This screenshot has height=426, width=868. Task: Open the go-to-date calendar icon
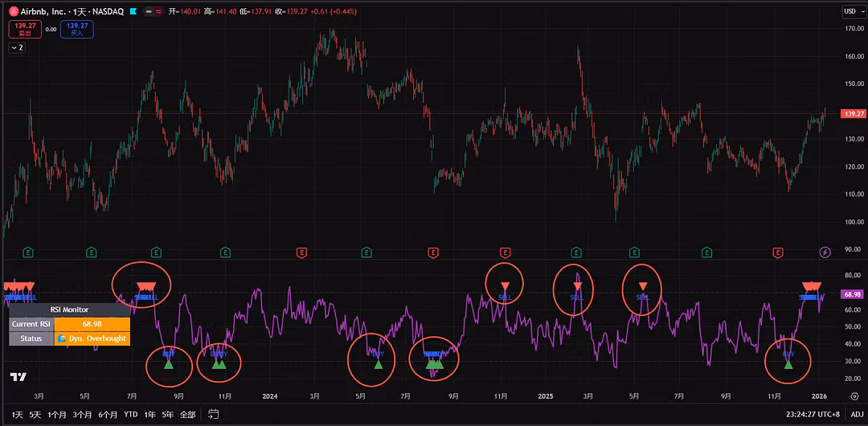213,414
